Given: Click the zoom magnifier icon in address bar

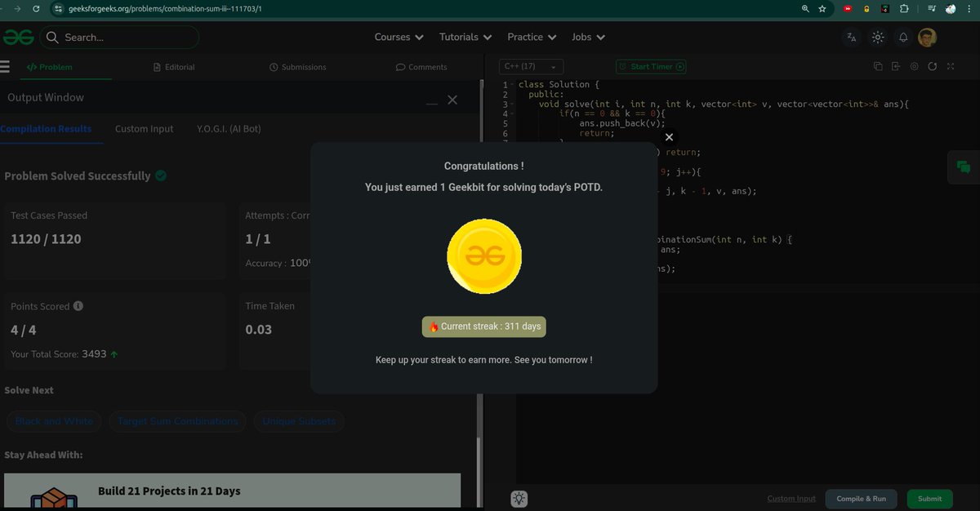Looking at the screenshot, I should pos(805,8).
